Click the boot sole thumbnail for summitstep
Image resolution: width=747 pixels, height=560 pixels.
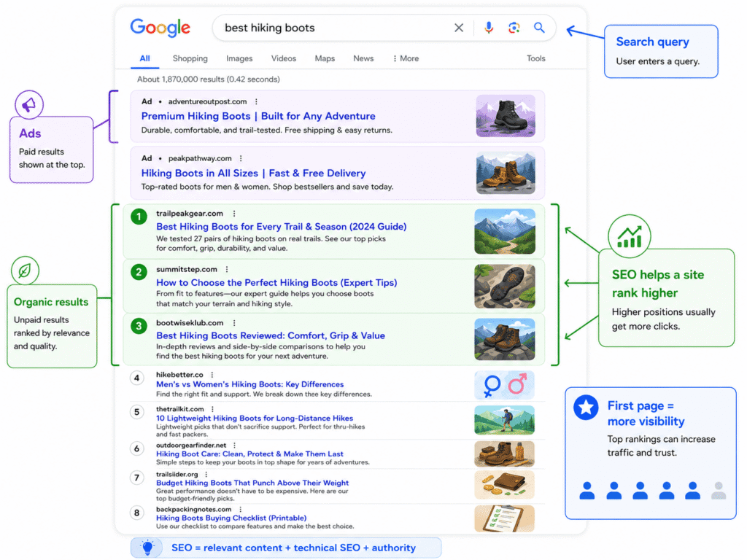pyautogui.click(x=505, y=286)
